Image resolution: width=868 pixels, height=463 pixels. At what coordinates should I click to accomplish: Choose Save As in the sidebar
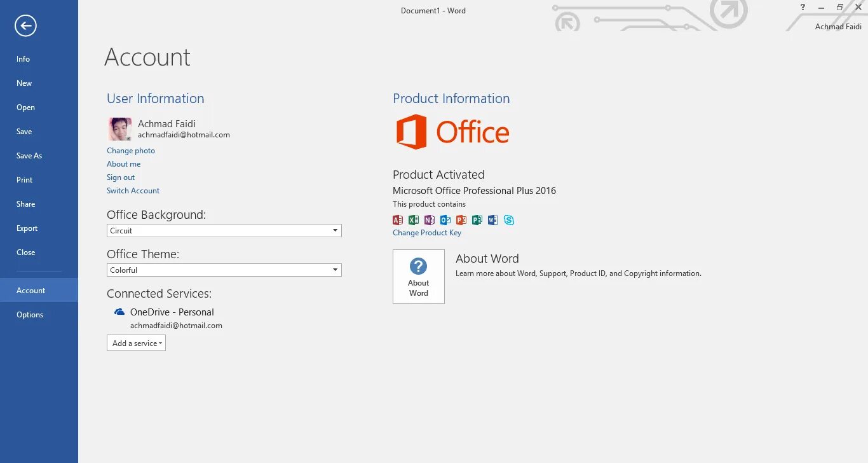tap(39, 156)
